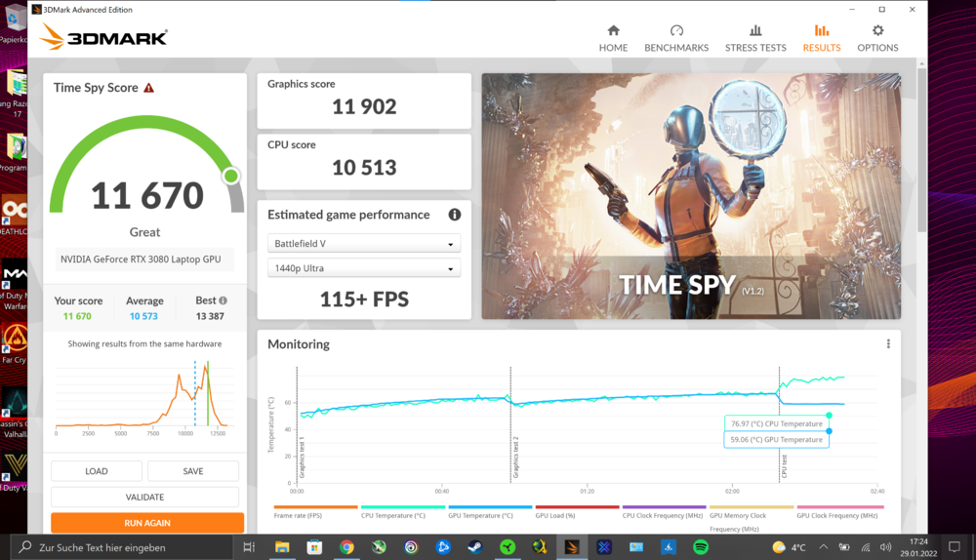Image resolution: width=976 pixels, height=560 pixels.
Task: Switch to the RESULTS tab
Action: (x=821, y=38)
